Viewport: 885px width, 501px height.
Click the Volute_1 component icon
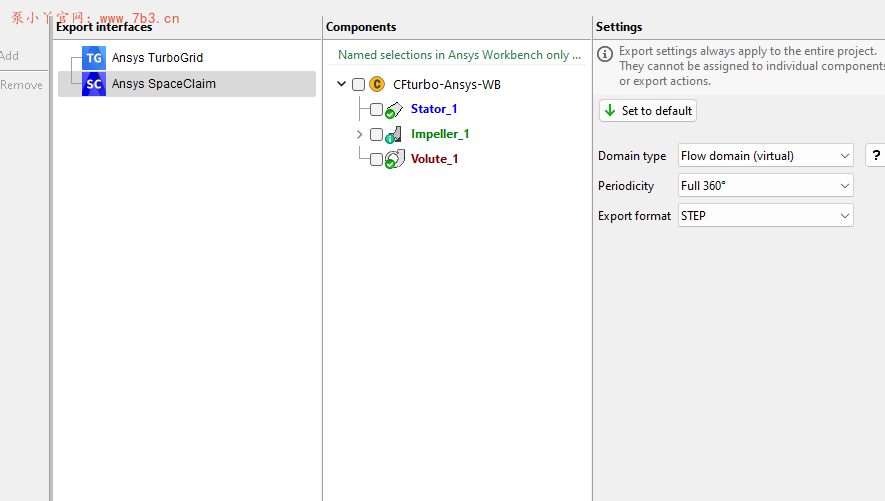[x=394, y=159]
